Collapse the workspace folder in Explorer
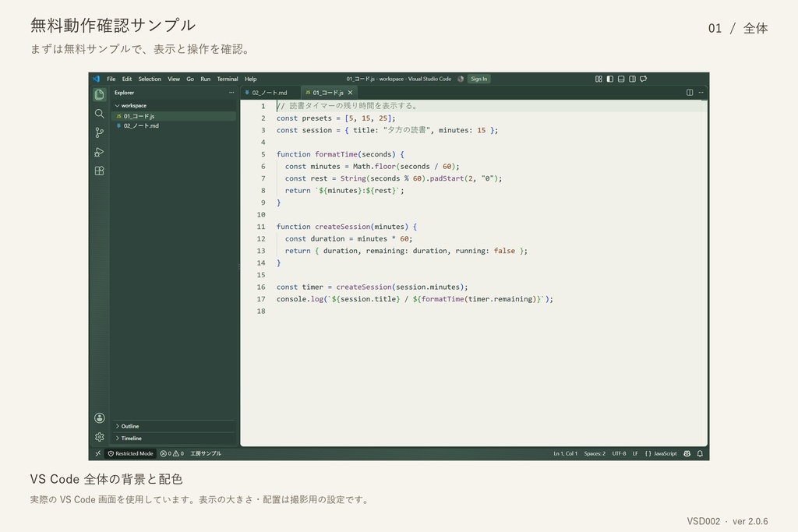The height and width of the screenshot is (532, 798). coord(173,106)
